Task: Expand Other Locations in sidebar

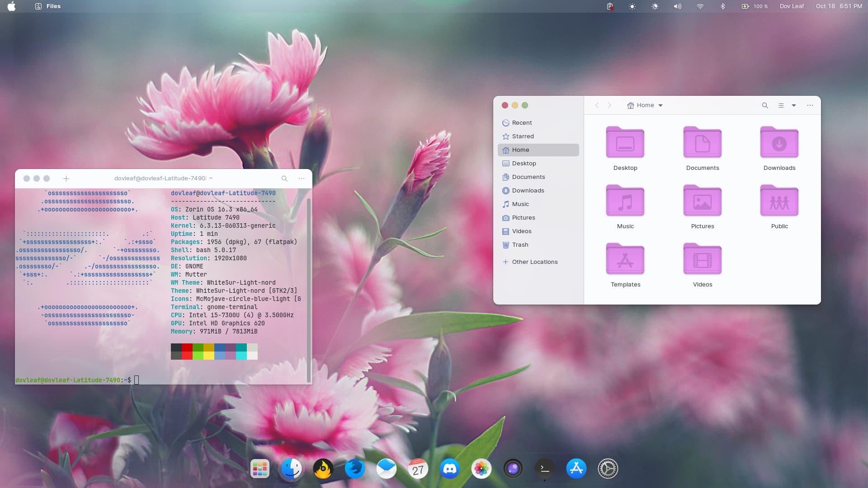Action: (534, 262)
